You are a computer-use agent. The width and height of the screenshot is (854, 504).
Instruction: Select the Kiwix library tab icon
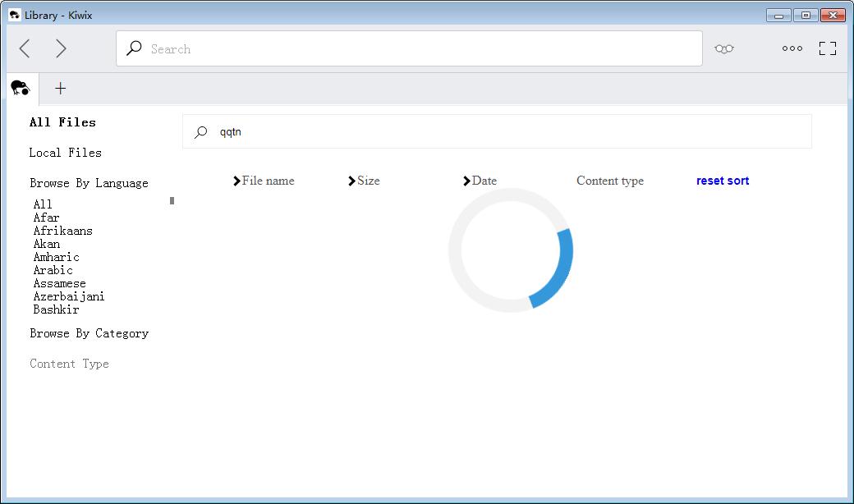(x=21, y=88)
